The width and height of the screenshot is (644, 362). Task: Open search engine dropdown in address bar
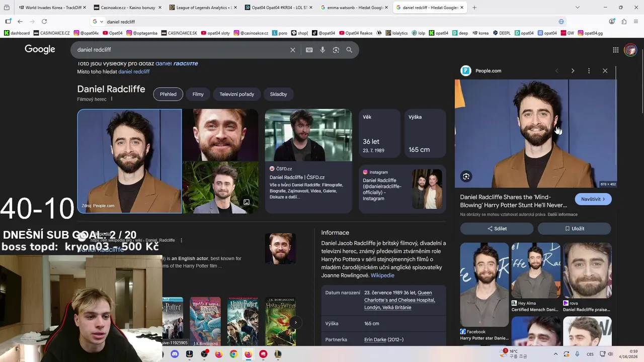98,22
